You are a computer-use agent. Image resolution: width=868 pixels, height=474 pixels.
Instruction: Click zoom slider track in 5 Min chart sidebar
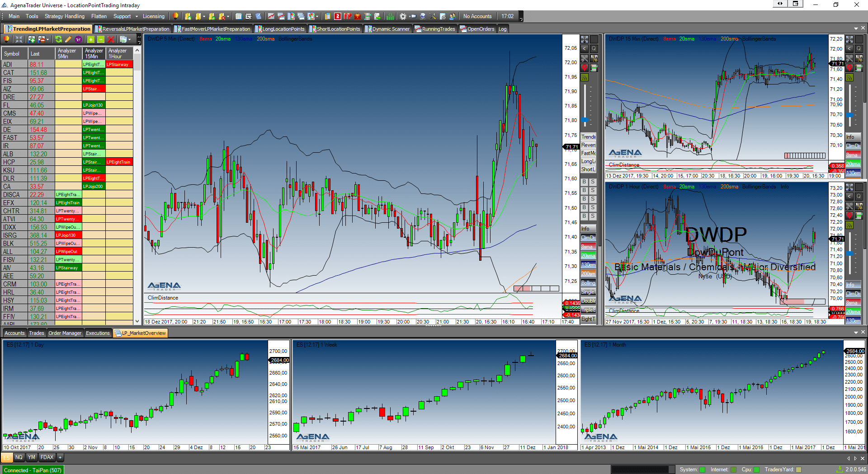(585, 106)
